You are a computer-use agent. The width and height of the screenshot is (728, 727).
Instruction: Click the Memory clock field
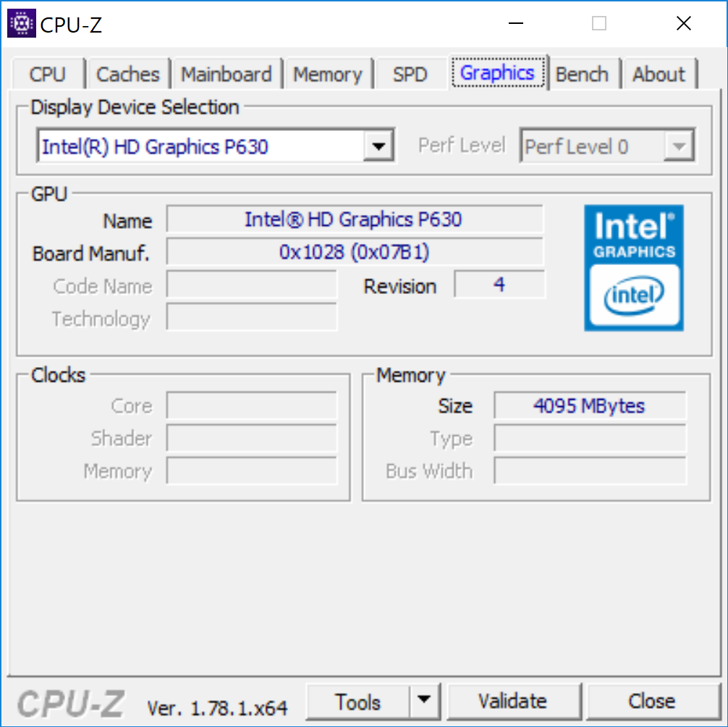[x=252, y=471]
